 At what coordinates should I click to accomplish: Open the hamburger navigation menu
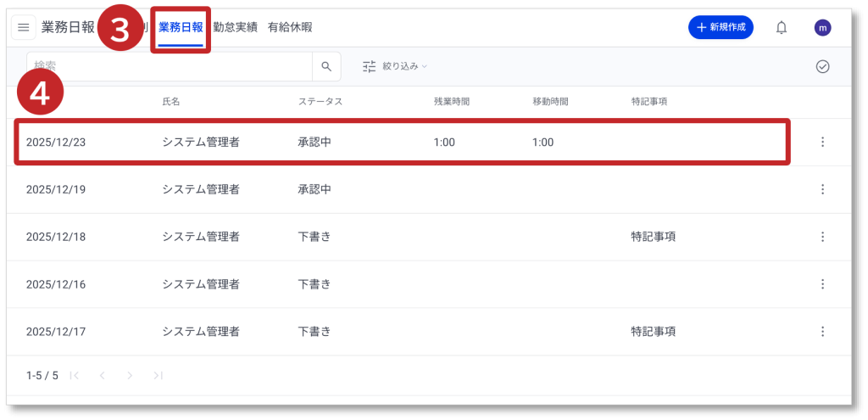[23, 27]
